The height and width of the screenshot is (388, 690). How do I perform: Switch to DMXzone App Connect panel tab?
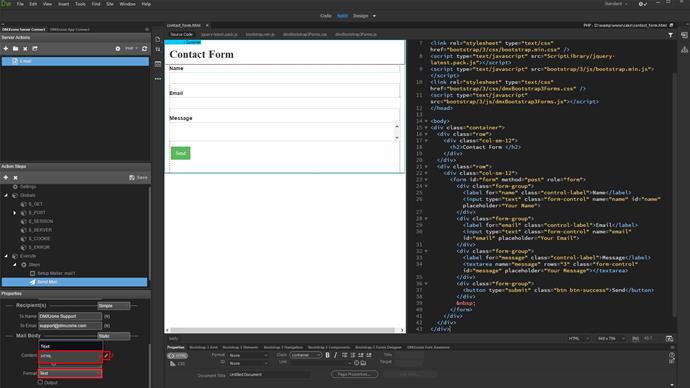point(70,29)
